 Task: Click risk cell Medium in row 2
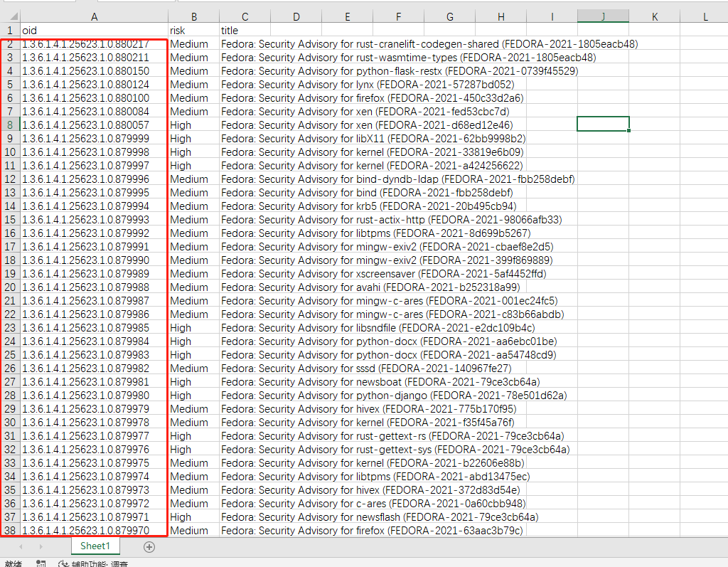[193, 43]
